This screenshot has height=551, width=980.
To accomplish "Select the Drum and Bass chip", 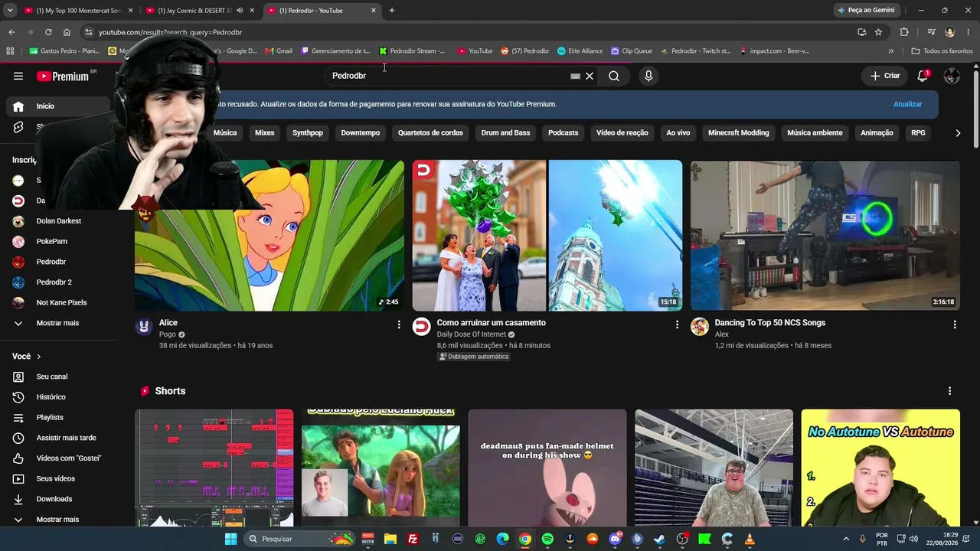I will point(505,132).
